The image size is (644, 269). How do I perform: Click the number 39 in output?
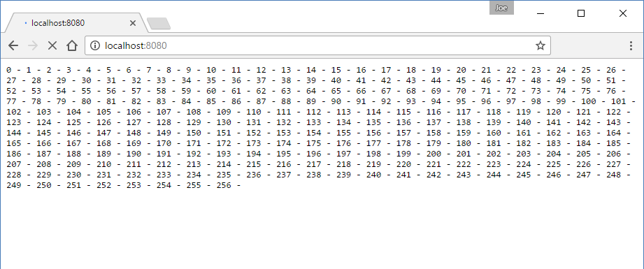tap(311, 80)
